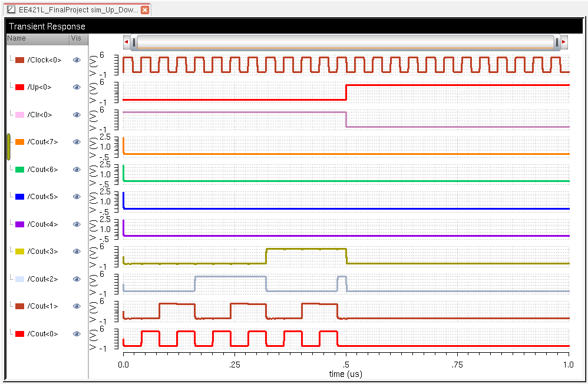This screenshot has height=384, width=588.
Task: Toggle visibility of /Up<0> signal
Action: [x=77, y=87]
